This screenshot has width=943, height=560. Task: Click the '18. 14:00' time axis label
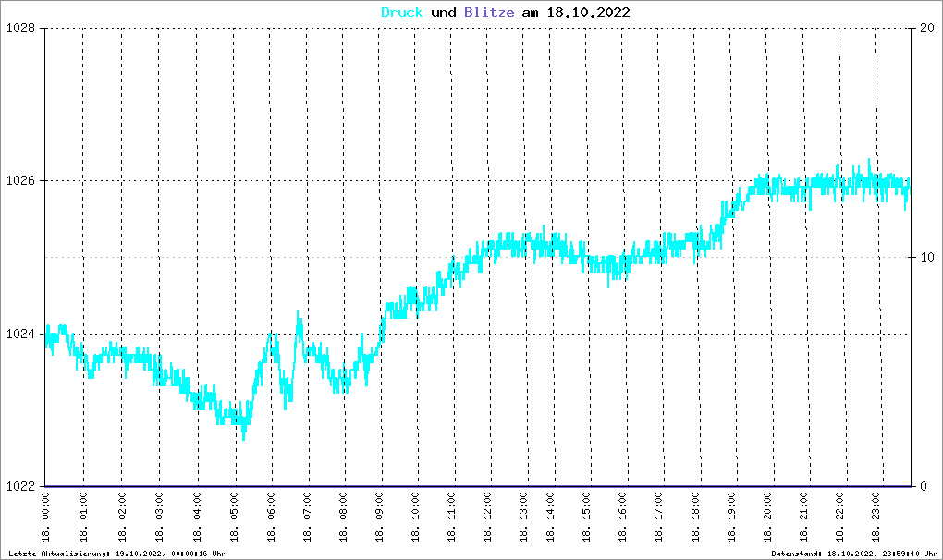(x=550, y=517)
